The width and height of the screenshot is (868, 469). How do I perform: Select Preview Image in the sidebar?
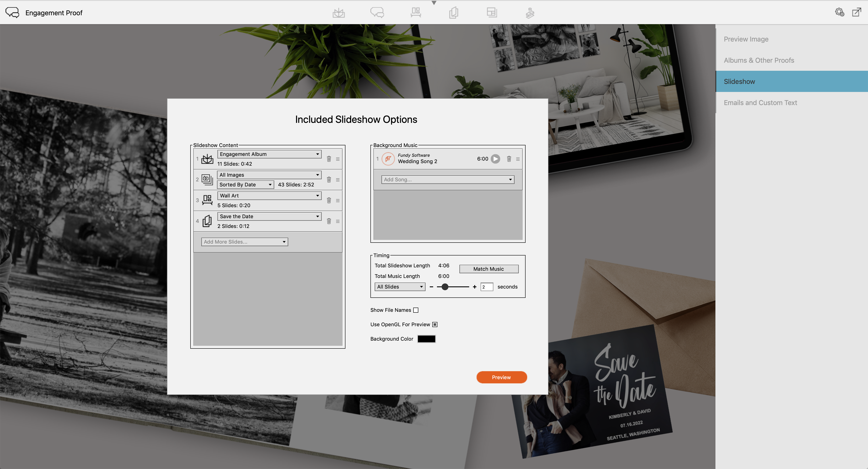[792, 39]
